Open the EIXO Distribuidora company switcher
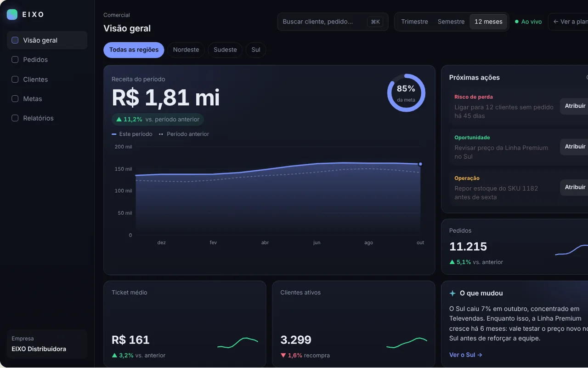 pyautogui.click(x=47, y=344)
